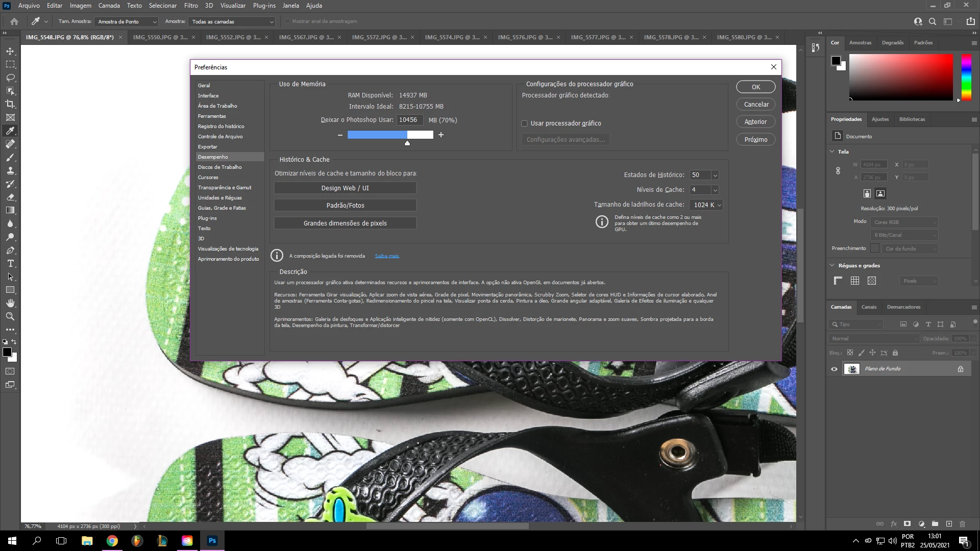Follow the Saiba mais link
Viewport: 980px width, 551px height.
click(x=387, y=256)
